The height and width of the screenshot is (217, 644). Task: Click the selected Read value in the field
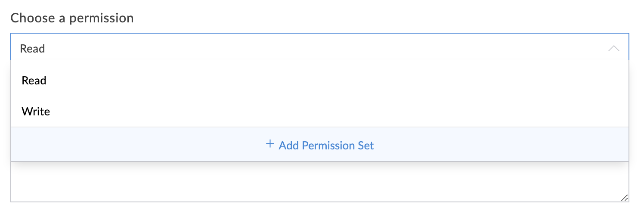point(33,49)
